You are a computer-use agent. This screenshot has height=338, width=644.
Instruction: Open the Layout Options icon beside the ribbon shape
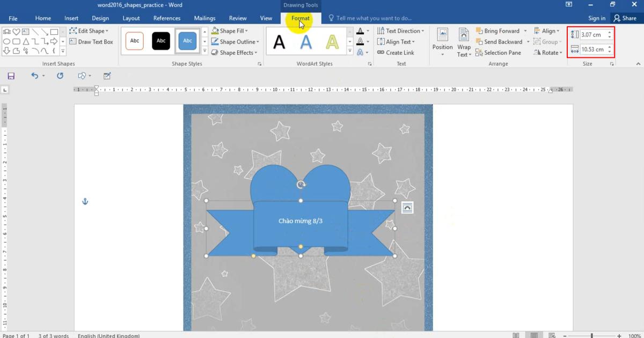click(407, 208)
